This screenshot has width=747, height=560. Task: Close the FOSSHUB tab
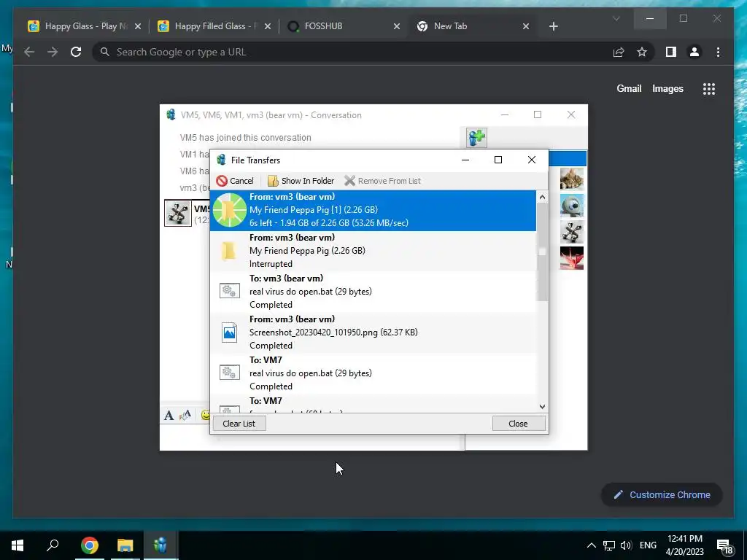tap(396, 26)
